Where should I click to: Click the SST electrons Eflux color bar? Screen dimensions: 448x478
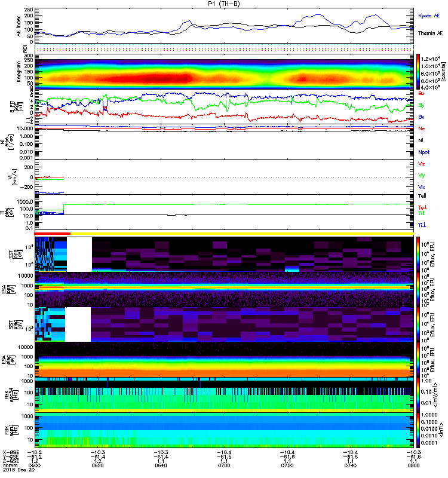pyautogui.click(x=418, y=324)
